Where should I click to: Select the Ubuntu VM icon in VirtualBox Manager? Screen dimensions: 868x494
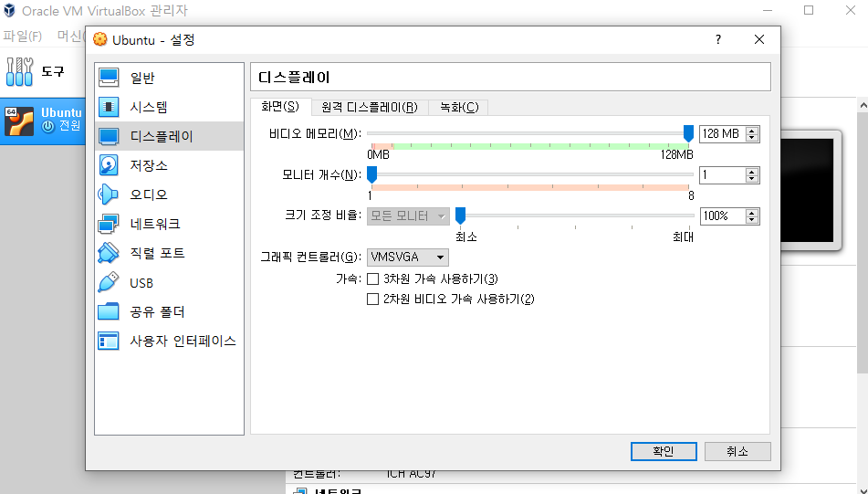[x=19, y=121]
